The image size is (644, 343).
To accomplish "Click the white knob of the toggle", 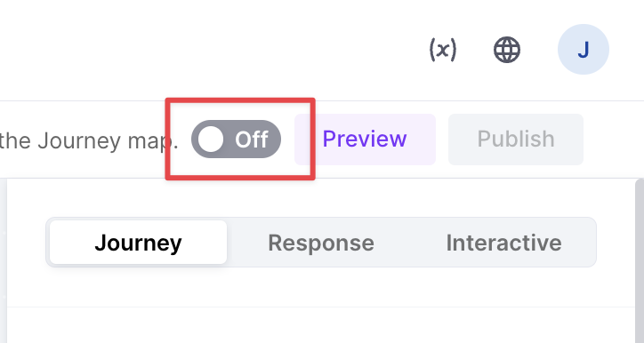I will point(211,140).
